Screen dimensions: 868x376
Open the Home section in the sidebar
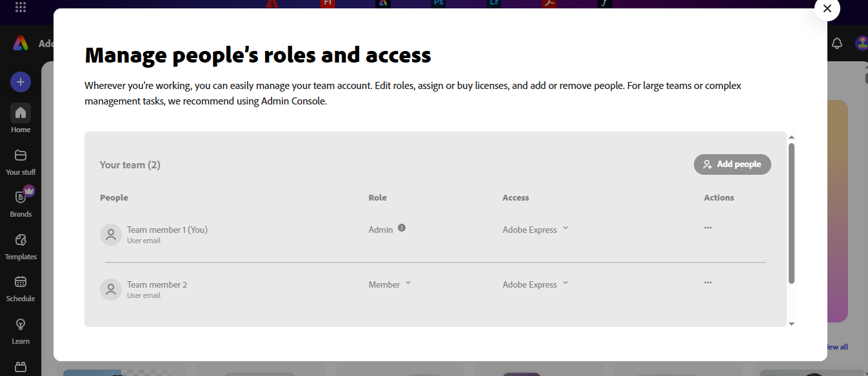tap(20, 118)
